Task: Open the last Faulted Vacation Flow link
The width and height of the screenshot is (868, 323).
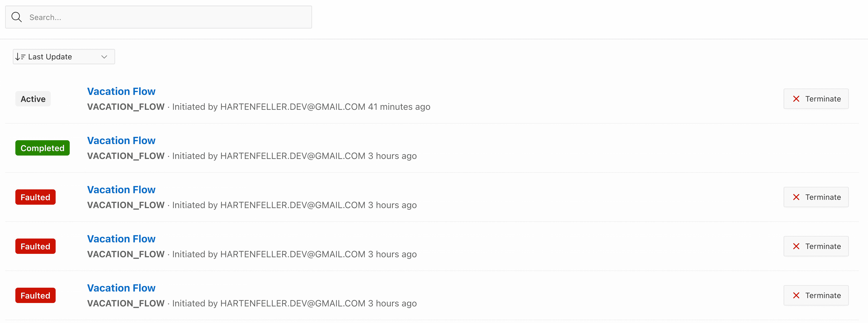Action: point(121,288)
